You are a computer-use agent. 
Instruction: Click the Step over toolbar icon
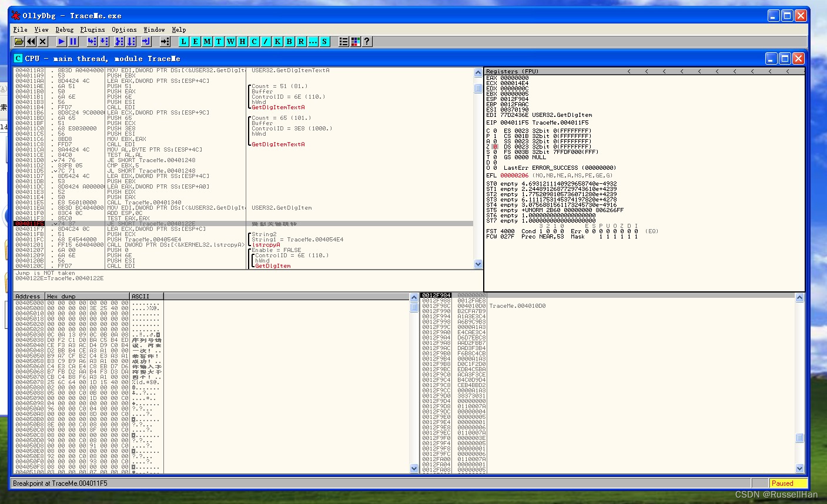[103, 42]
